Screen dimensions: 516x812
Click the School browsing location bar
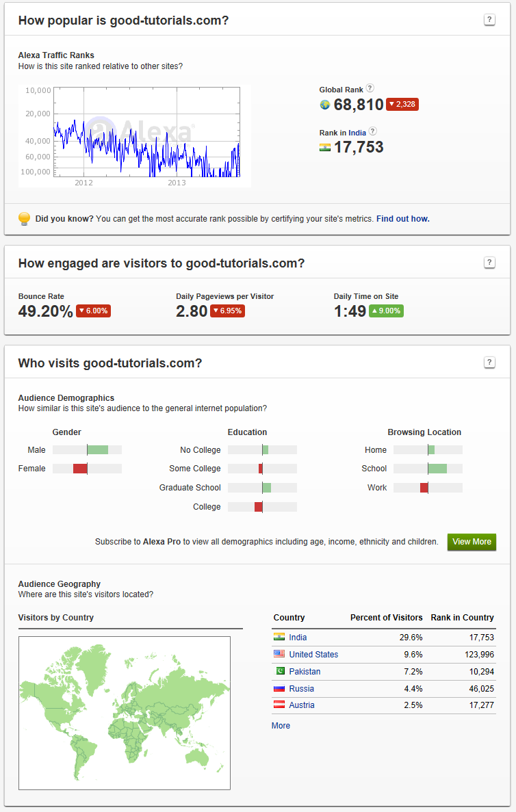[x=428, y=468]
